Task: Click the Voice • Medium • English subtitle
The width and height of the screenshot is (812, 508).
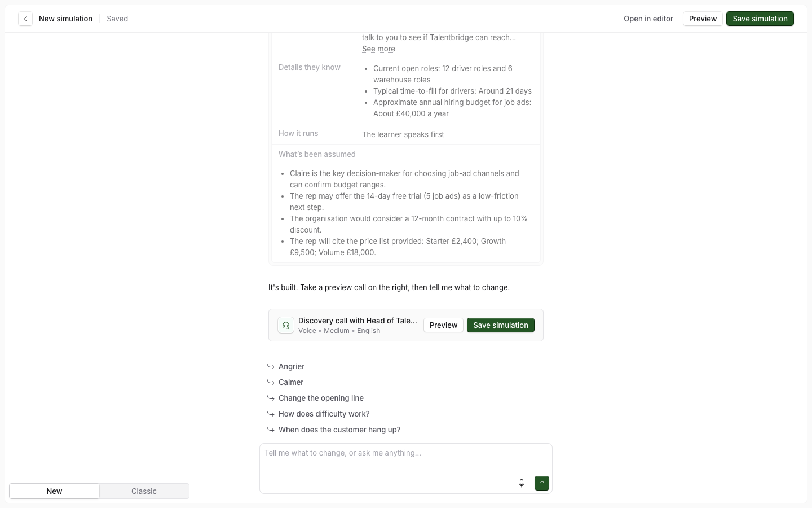Action: coord(339,331)
